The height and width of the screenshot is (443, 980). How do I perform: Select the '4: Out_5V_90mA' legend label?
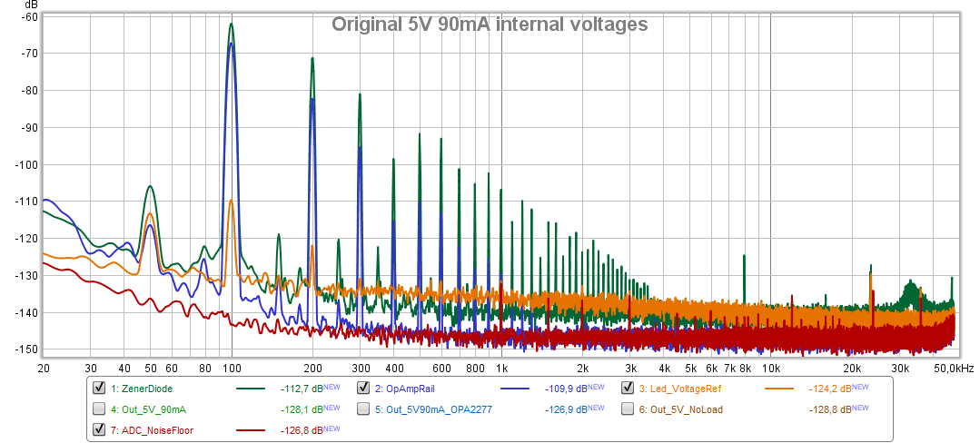148,409
